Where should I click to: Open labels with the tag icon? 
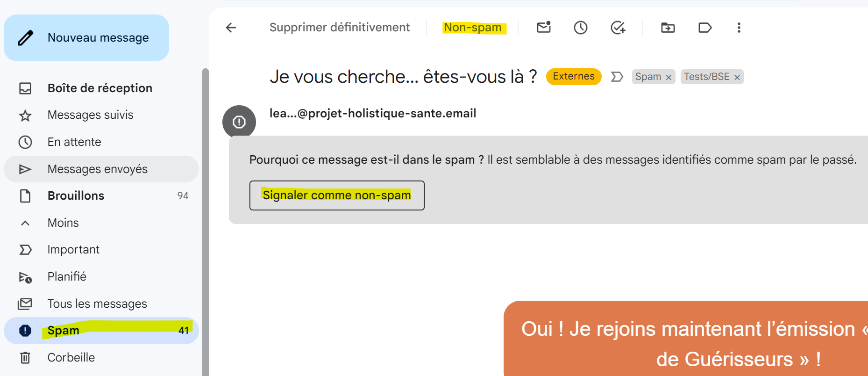coord(704,28)
